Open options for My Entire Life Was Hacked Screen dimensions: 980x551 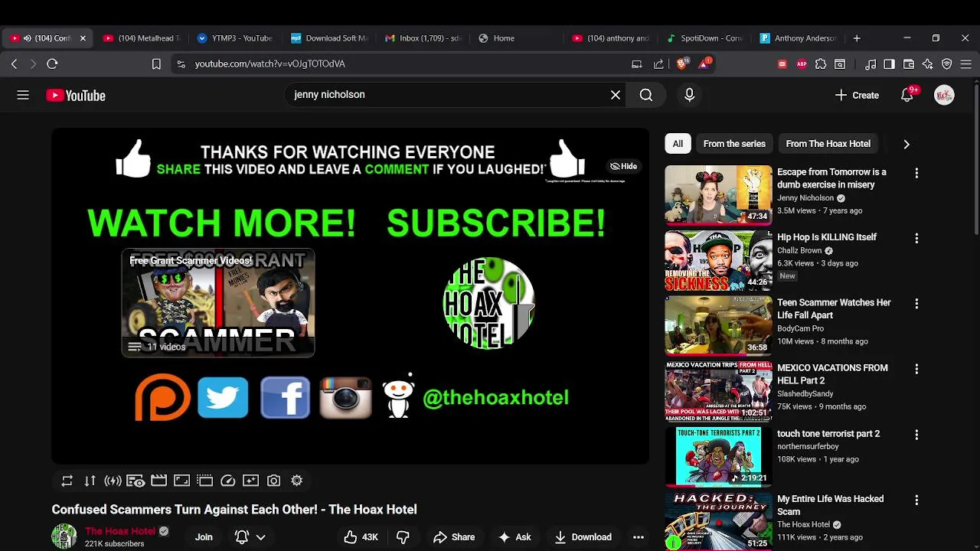(916, 500)
